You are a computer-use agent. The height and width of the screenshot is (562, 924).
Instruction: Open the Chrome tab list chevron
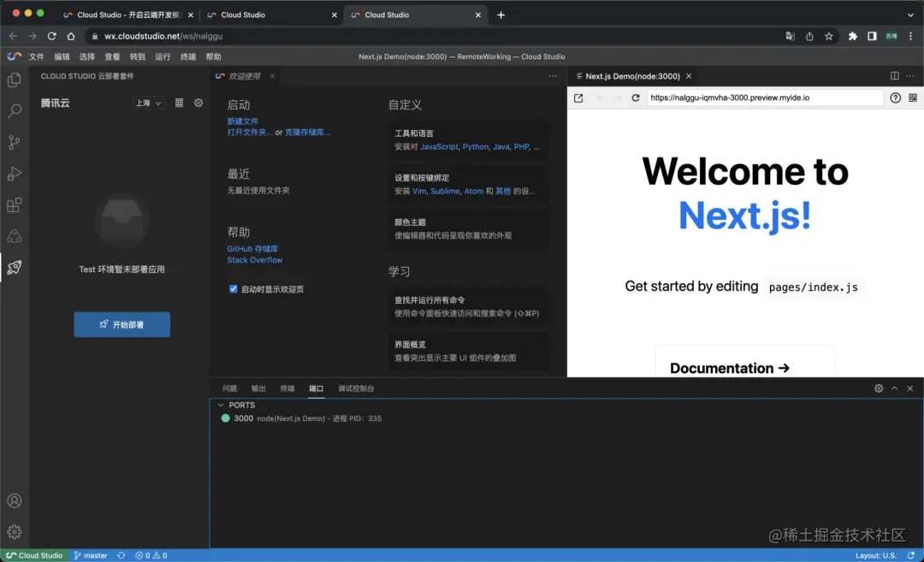(910, 15)
